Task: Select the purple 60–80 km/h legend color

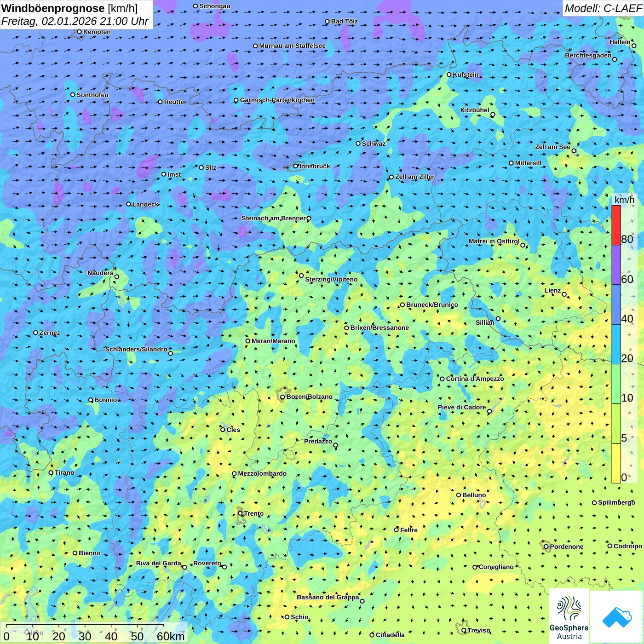Action: (616, 265)
